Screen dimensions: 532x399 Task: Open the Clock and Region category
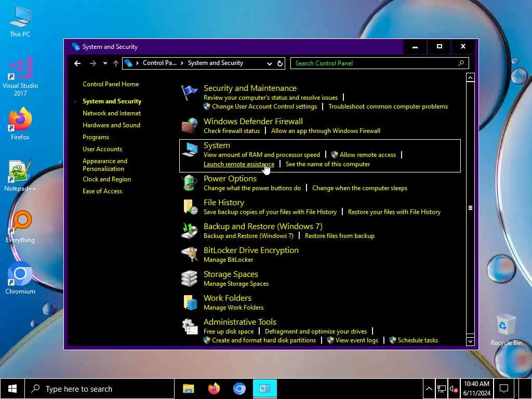click(x=107, y=179)
